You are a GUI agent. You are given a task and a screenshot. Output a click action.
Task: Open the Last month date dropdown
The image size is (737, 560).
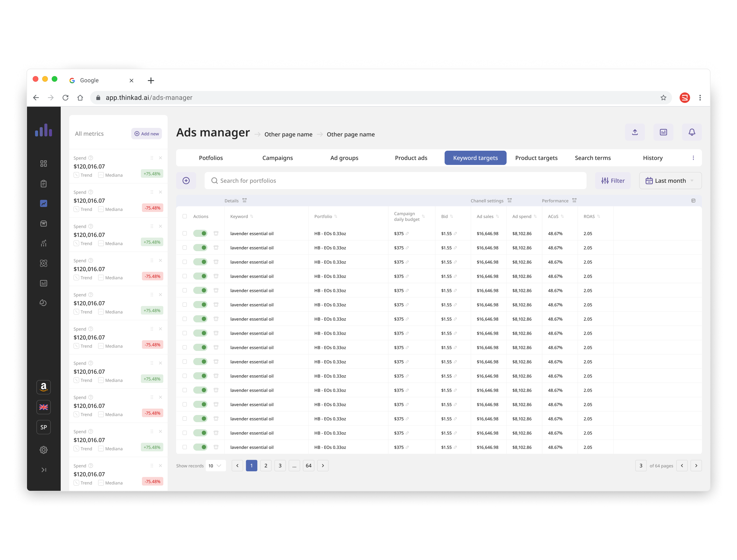click(x=670, y=181)
